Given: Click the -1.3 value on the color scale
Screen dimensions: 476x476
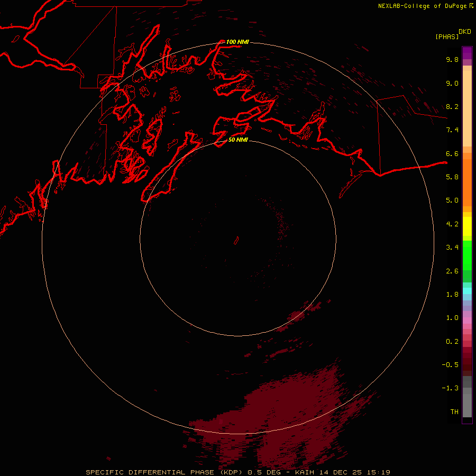Looking at the screenshot, I should pyautogui.click(x=450, y=388).
